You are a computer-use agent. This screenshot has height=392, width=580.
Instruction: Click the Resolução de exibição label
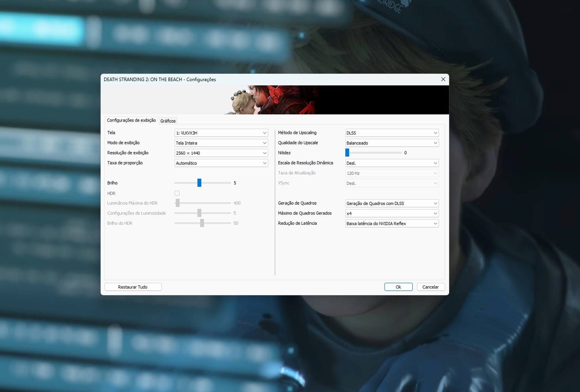pos(128,153)
